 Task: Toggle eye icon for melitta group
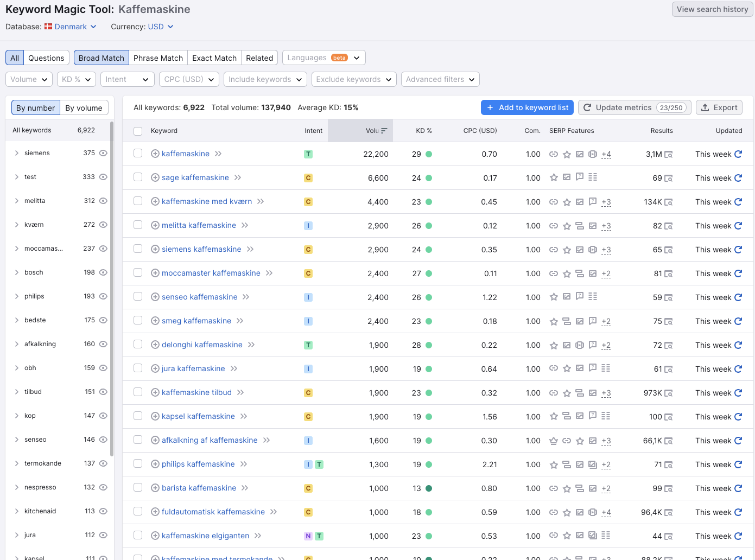(x=103, y=201)
